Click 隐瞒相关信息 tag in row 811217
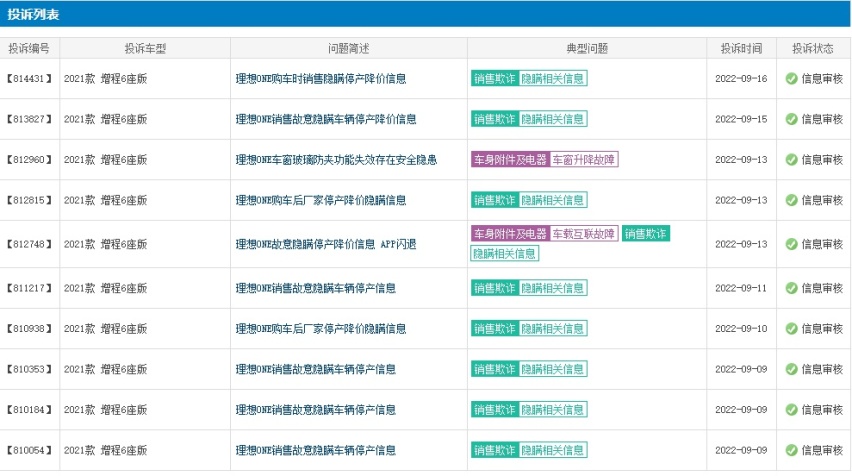The width and height of the screenshot is (852, 476). (553, 288)
